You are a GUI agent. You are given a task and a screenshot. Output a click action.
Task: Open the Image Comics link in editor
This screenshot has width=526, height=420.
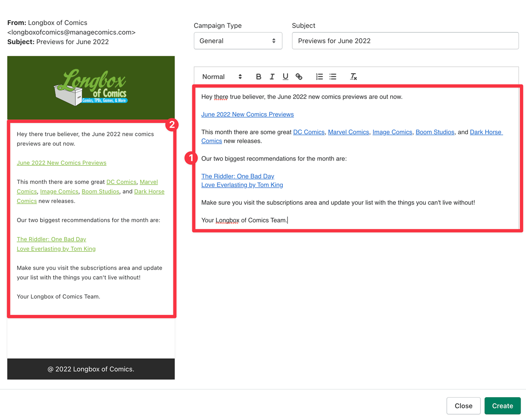[x=392, y=132]
